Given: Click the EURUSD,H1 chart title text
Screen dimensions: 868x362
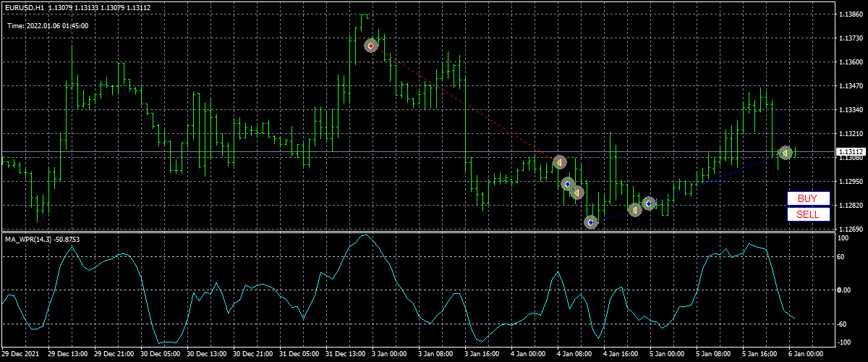Looking at the screenshot, I should coord(24,8).
